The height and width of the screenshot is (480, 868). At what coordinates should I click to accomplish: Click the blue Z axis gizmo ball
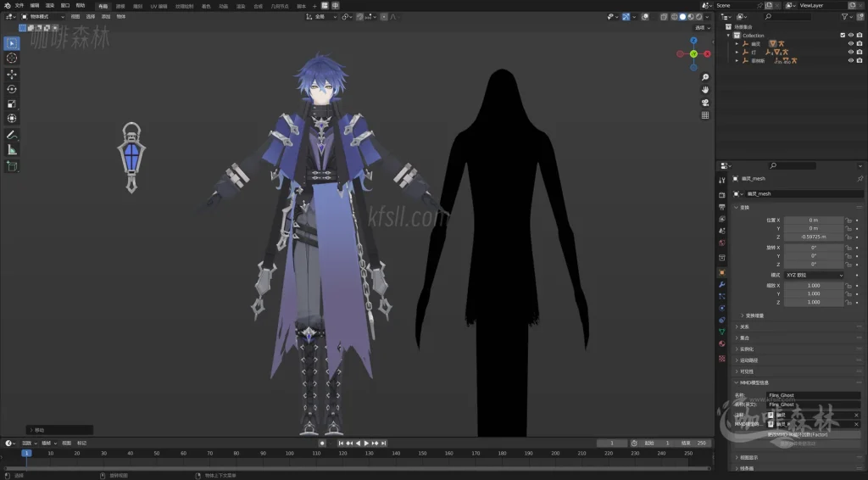coord(693,41)
